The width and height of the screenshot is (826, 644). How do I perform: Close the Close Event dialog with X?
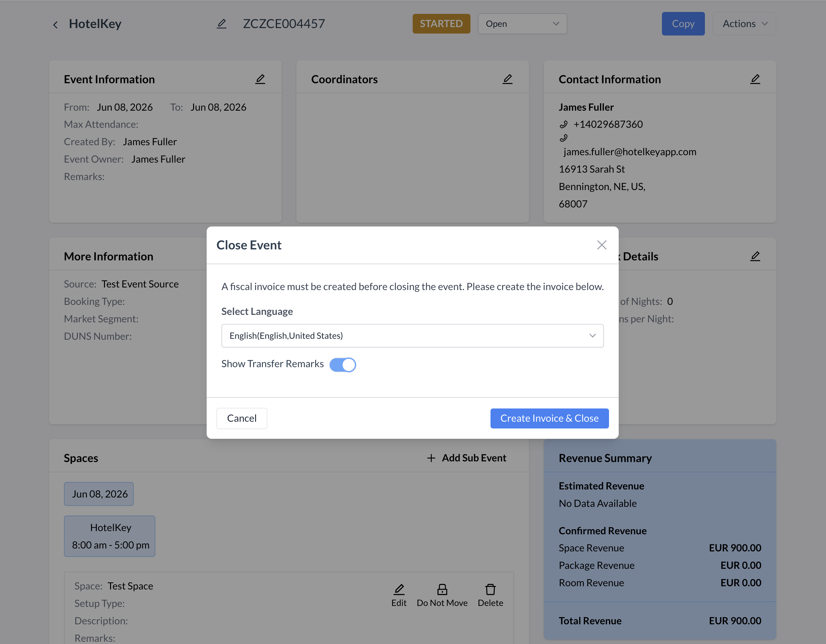602,245
